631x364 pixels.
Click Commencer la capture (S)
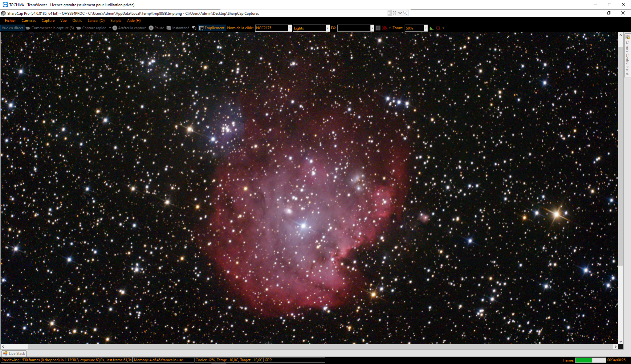tap(50, 28)
